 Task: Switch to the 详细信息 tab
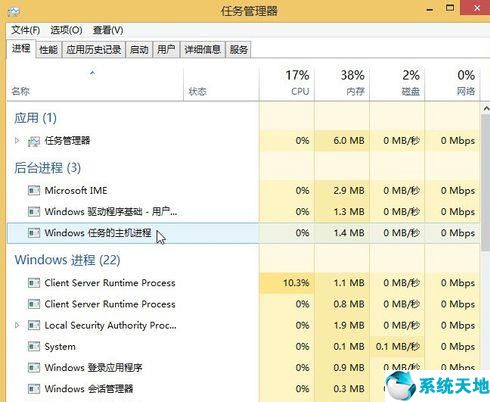(x=203, y=50)
